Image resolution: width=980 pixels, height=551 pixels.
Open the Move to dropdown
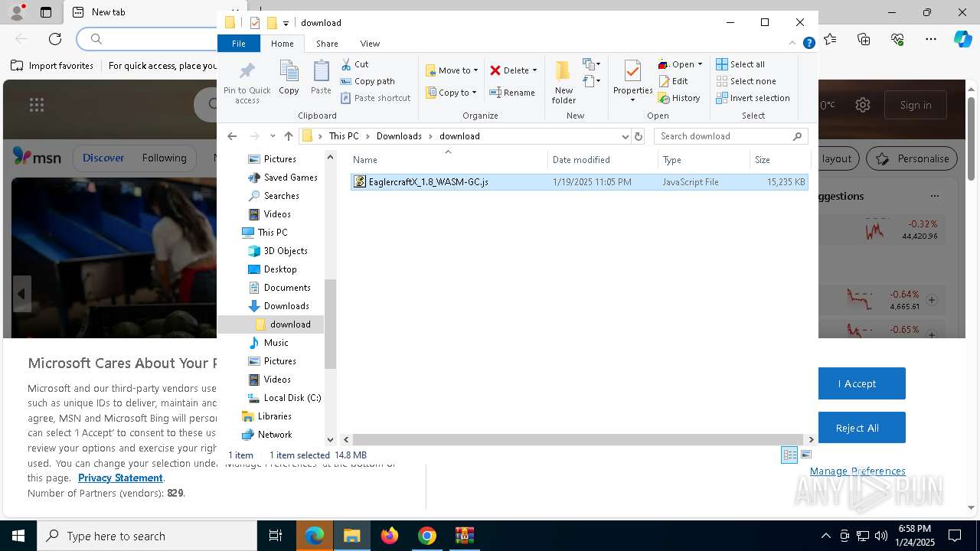pos(452,70)
